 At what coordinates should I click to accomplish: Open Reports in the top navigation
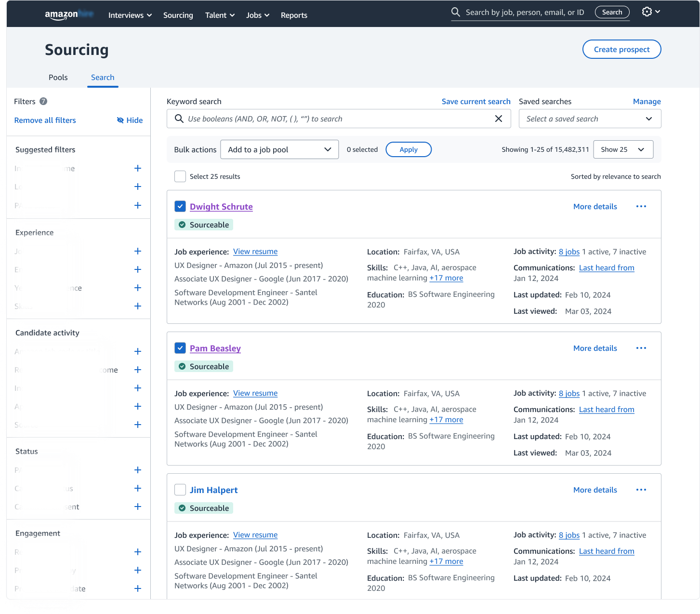point(294,15)
